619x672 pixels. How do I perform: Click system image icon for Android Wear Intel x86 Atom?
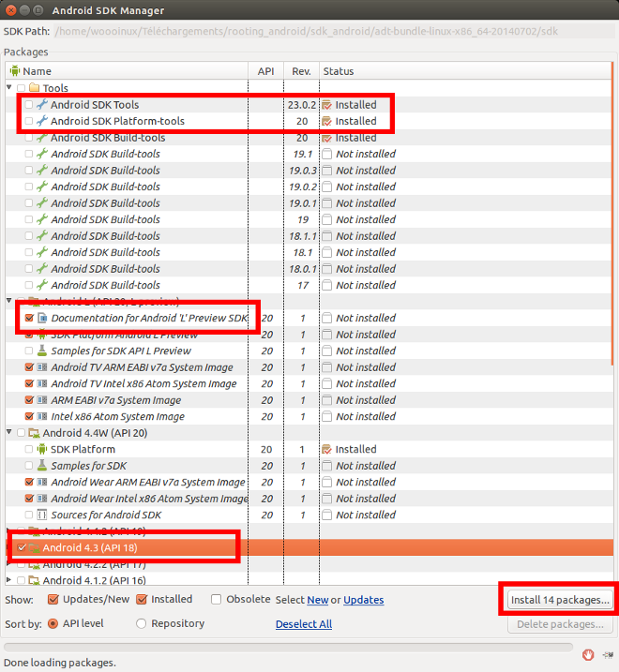click(x=42, y=498)
